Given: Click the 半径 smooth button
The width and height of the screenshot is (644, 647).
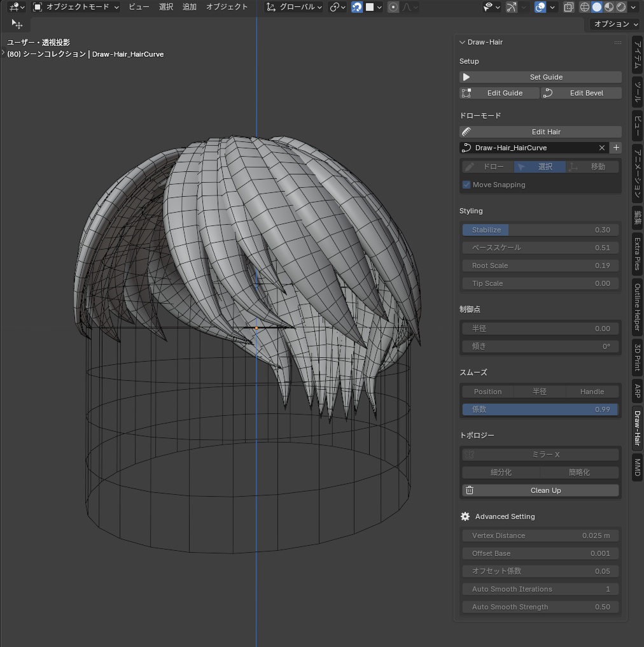Looking at the screenshot, I should 540,392.
